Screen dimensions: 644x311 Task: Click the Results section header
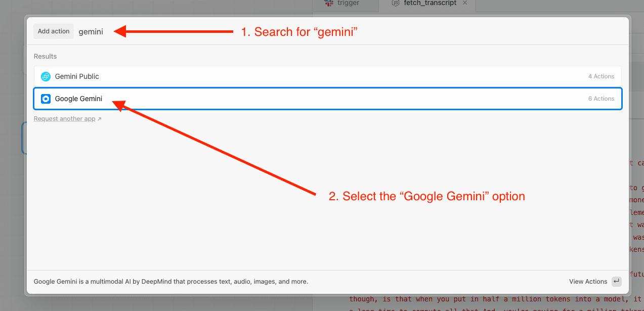click(45, 56)
